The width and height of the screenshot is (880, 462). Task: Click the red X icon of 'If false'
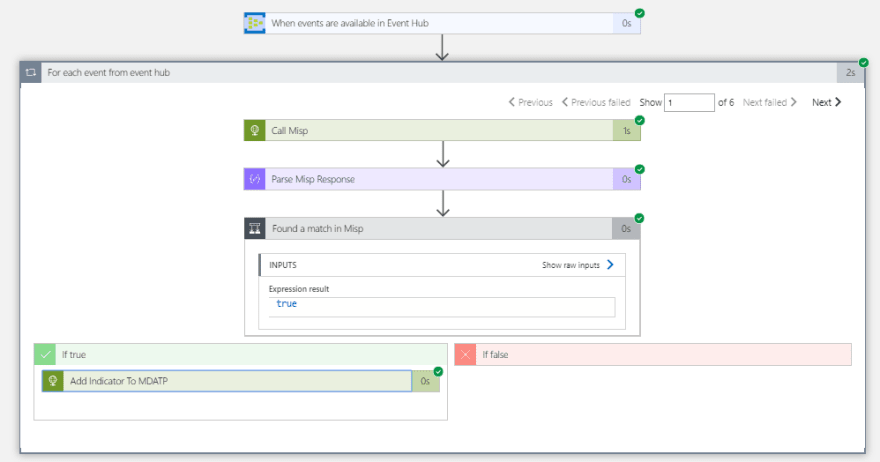[465, 355]
